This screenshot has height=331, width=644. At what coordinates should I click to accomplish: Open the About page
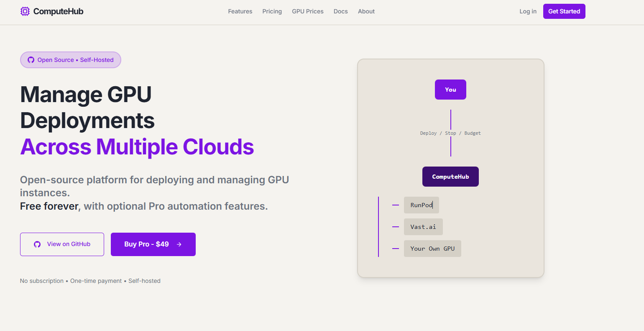[x=366, y=11]
